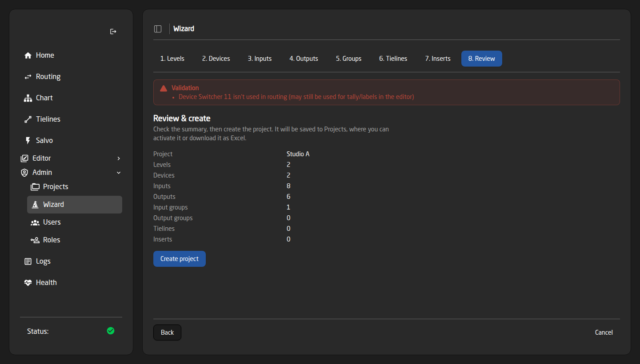
Task: Click the Validation heading text
Action: tap(185, 88)
